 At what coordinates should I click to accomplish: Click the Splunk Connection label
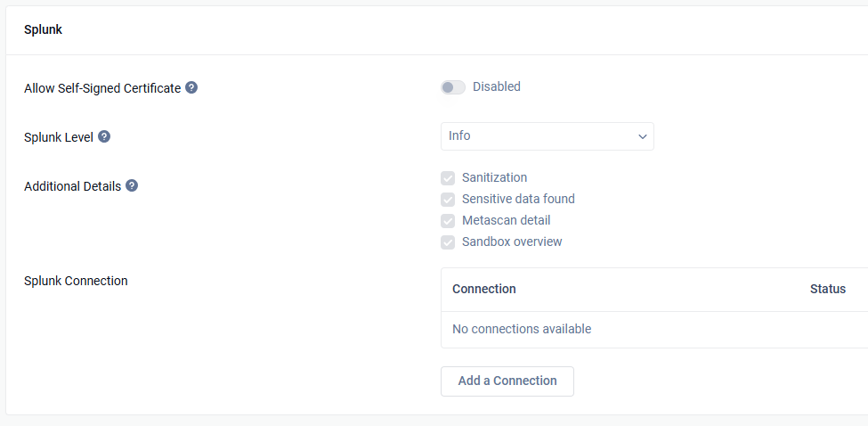click(x=76, y=281)
